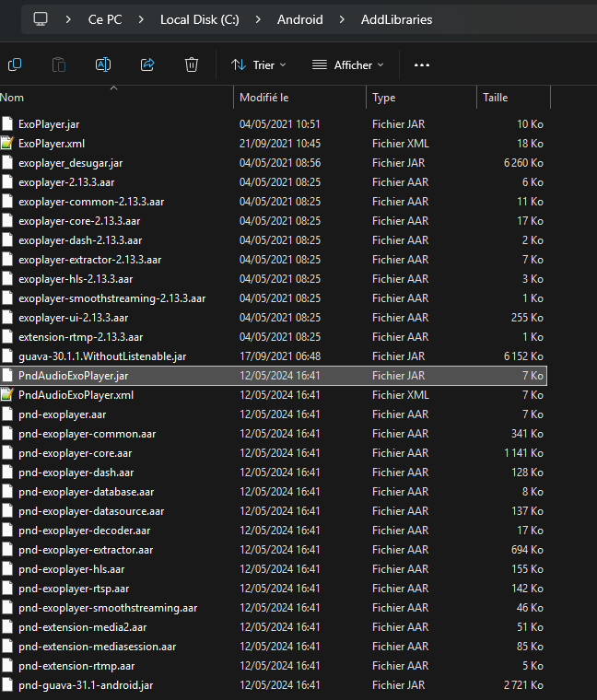Click the Copy icon in the toolbar
The image size is (597, 700).
tap(15, 64)
